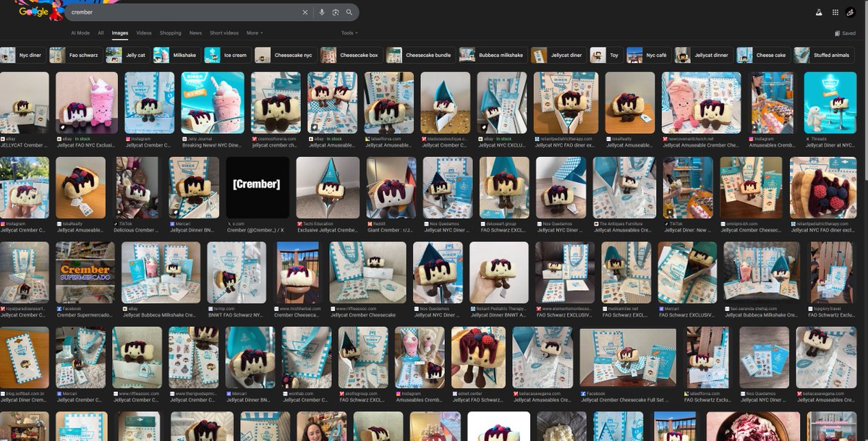Filter by the Nyc café chip
This screenshot has height=441, width=868.
[x=648, y=55]
